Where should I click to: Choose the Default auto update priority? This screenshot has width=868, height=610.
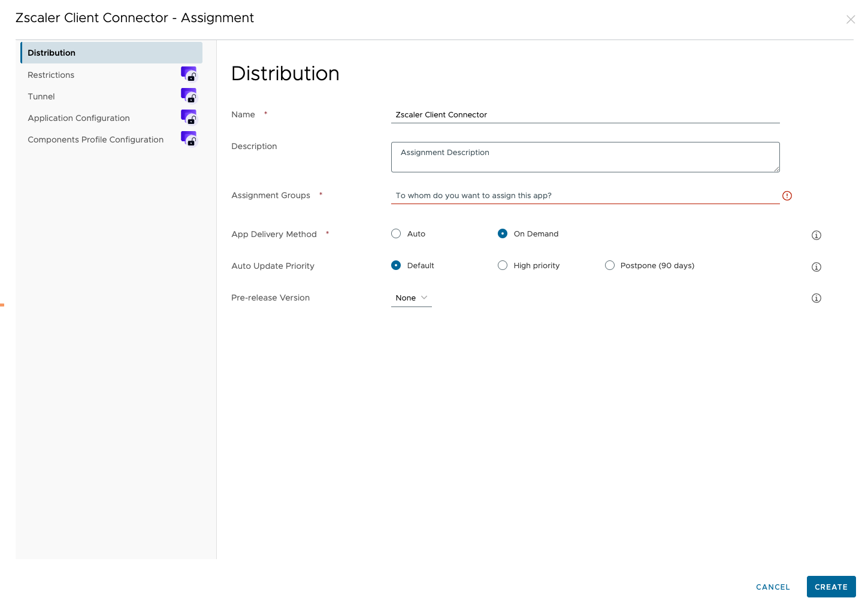click(396, 265)
